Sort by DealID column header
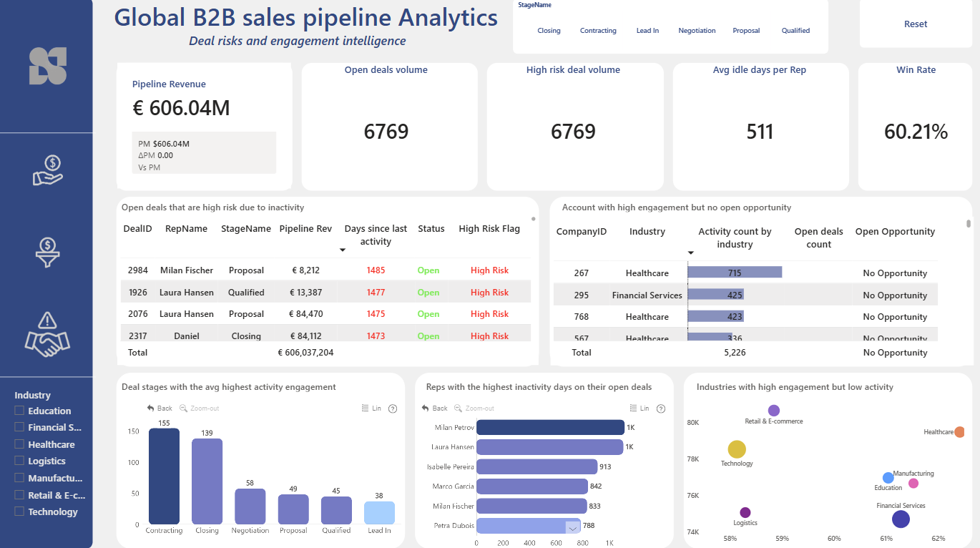980x548 pixels. tap(137, 229)
